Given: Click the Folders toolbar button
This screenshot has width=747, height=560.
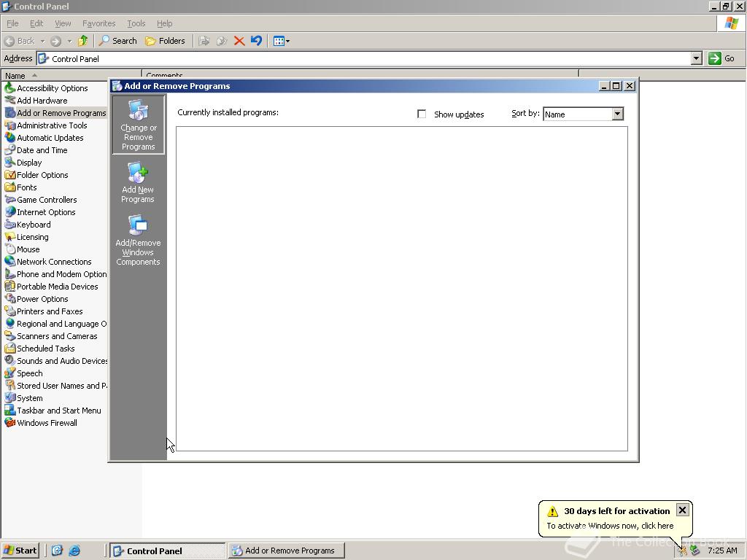Looking at the screenshot, I should click(x=165, y=41).
